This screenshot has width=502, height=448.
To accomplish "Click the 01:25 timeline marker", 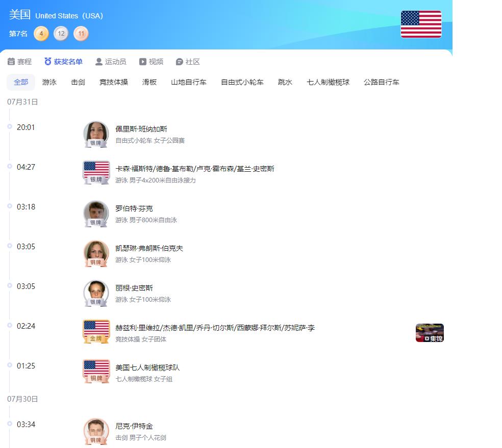I will [x=10, y=365].
